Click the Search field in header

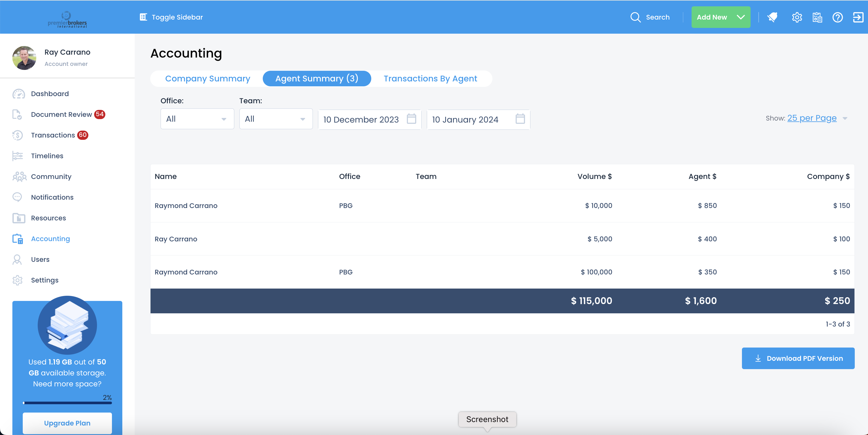[x=657, y=17]
